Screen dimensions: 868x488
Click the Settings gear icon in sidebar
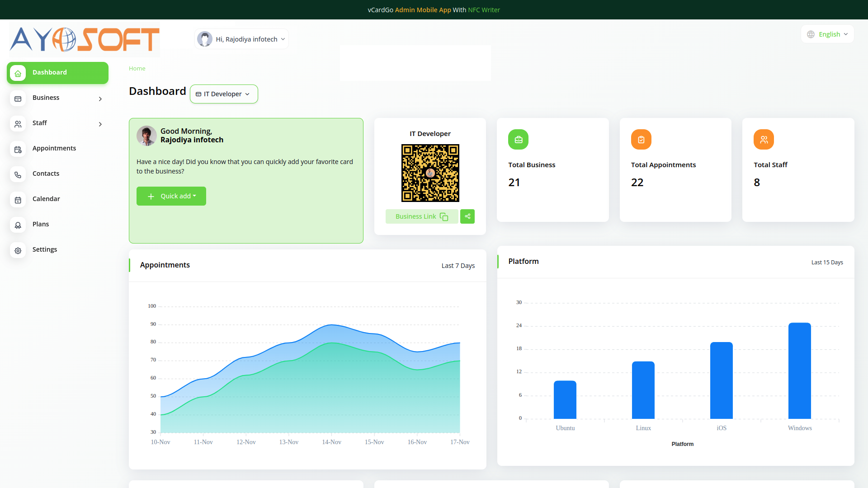pyautogui.click(x=18, y=250)
